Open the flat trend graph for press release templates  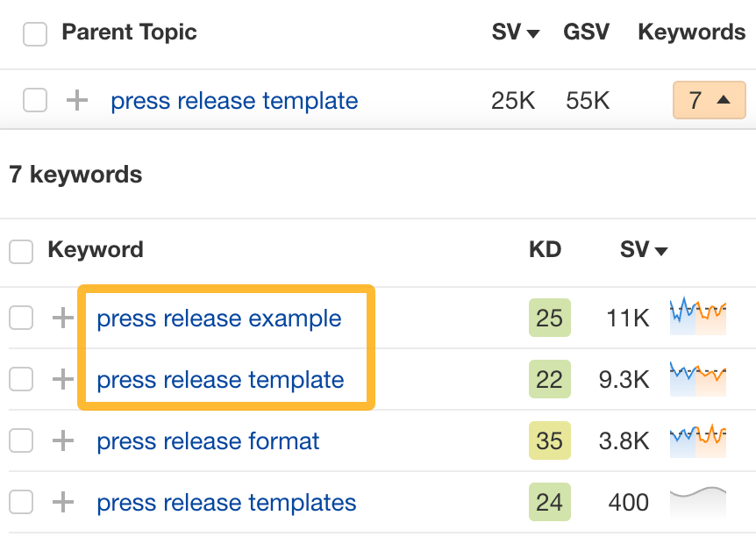(697, 502)
